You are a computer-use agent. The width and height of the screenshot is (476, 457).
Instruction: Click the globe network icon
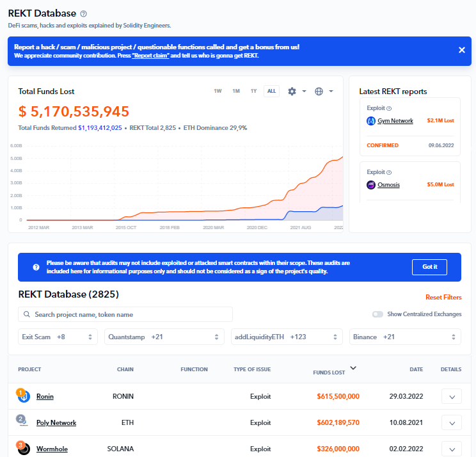click(x=319, y=91)
